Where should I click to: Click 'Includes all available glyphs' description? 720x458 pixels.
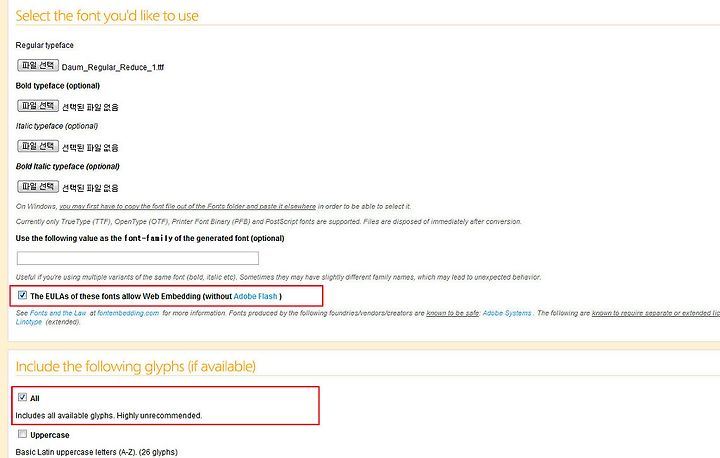coord(109,416)
